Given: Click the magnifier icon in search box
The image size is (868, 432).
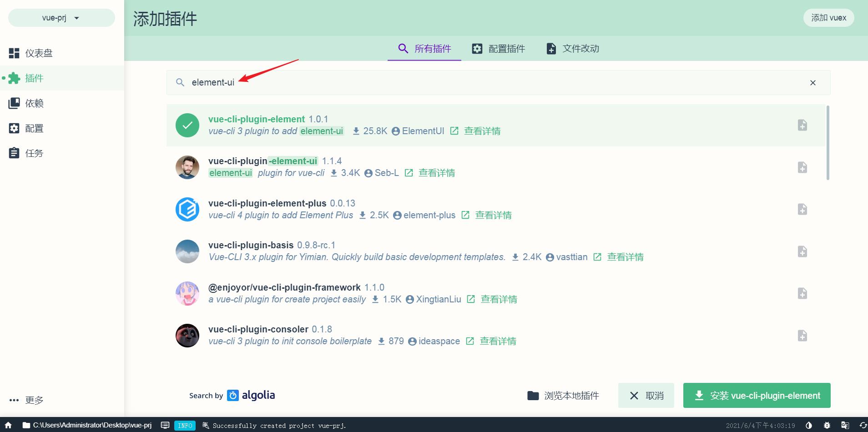Looking at the screenshot, I should click(x=180, y=82).
